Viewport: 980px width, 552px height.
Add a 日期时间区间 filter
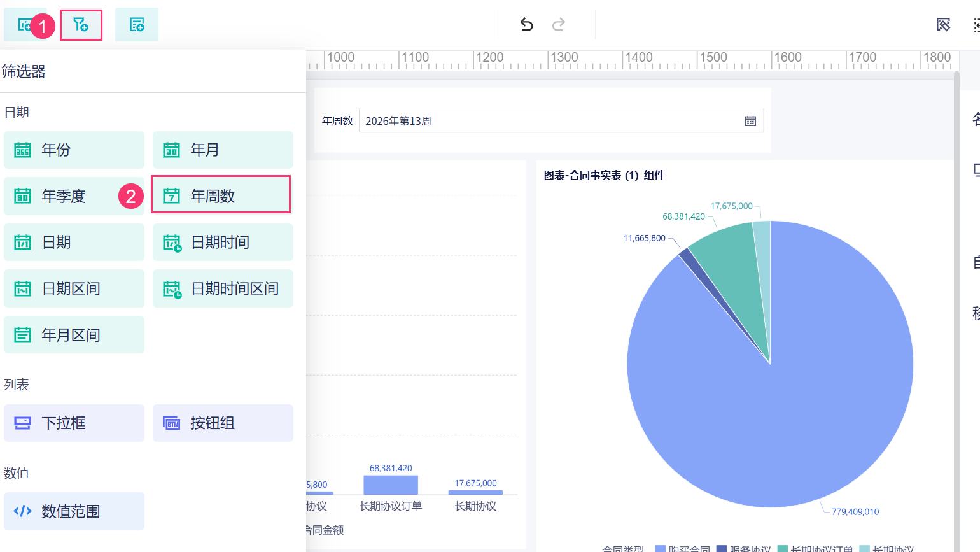point(223,288)
